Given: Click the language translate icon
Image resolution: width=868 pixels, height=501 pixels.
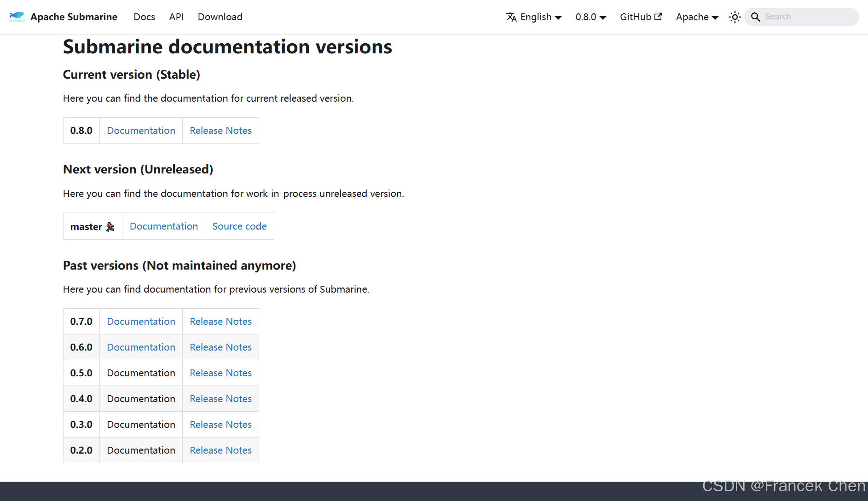Looking at the screenshot, I should 511,17.
